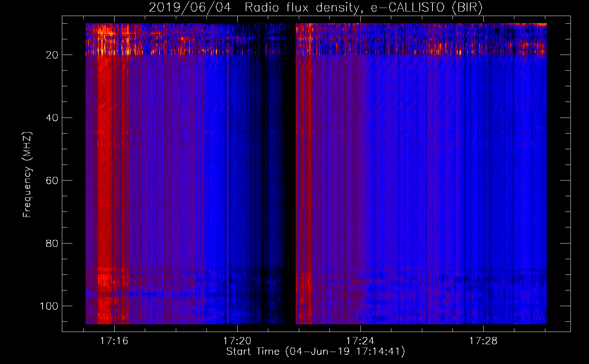Select the 17:20 time tick label
Viewport: 589px width, 364px height.
point(237,341)
